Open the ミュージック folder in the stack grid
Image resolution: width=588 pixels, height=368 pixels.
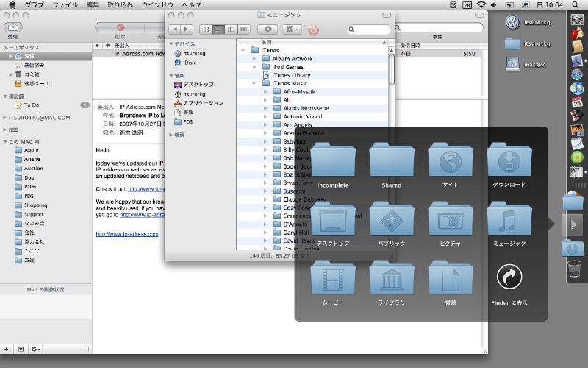pyautogui.click(x=509, y=219)
